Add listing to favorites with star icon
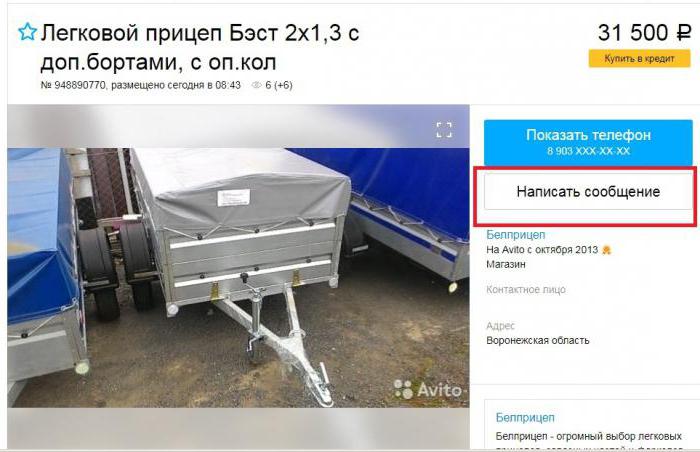 [x=27, y=32]
